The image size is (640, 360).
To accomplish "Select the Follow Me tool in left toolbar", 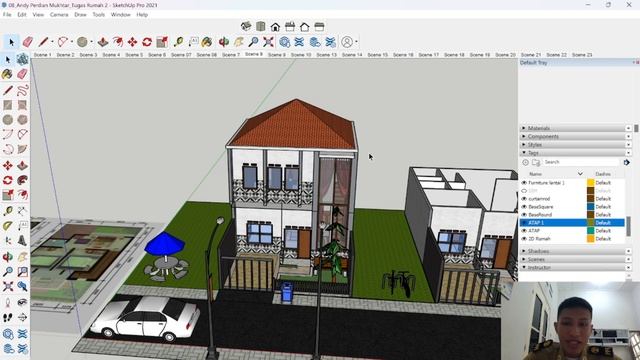I will (22, 180).
